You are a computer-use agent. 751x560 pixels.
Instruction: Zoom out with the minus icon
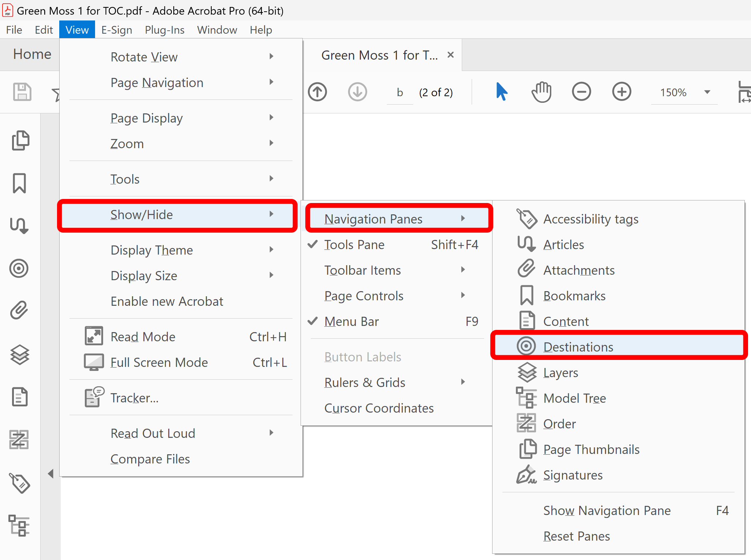coord(581,92)
